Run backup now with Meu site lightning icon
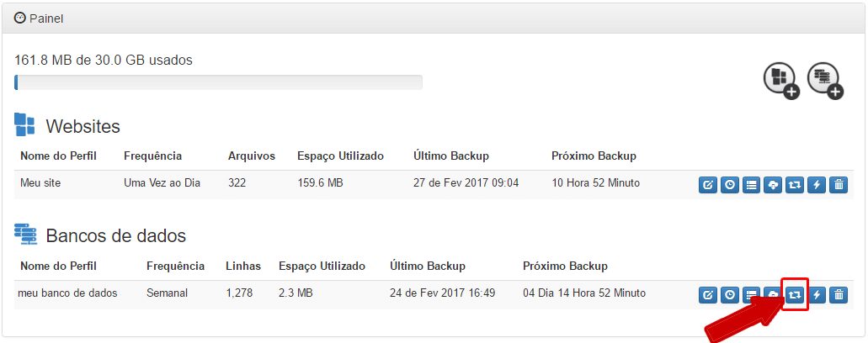Viewport: 868px width, 343px height. 817,184
